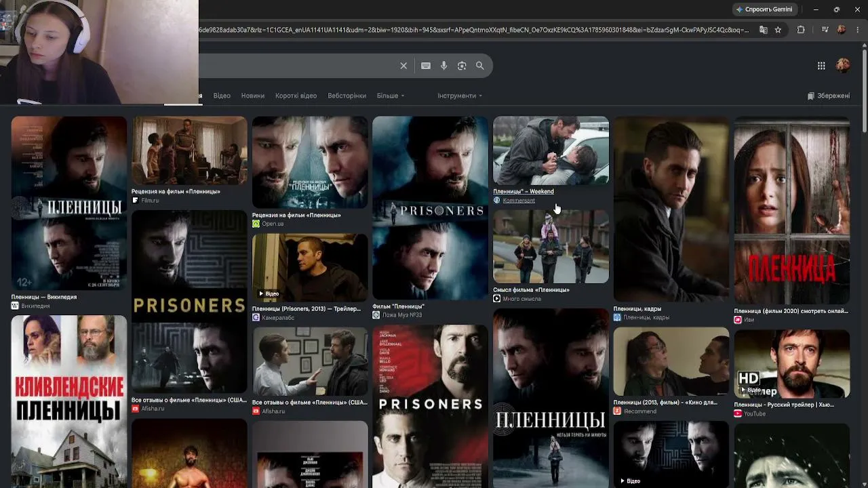This screenshot has height=488, width=868.
Task: Open the Google apps grid
Action: pyautogui.click(x=821, y=66)
